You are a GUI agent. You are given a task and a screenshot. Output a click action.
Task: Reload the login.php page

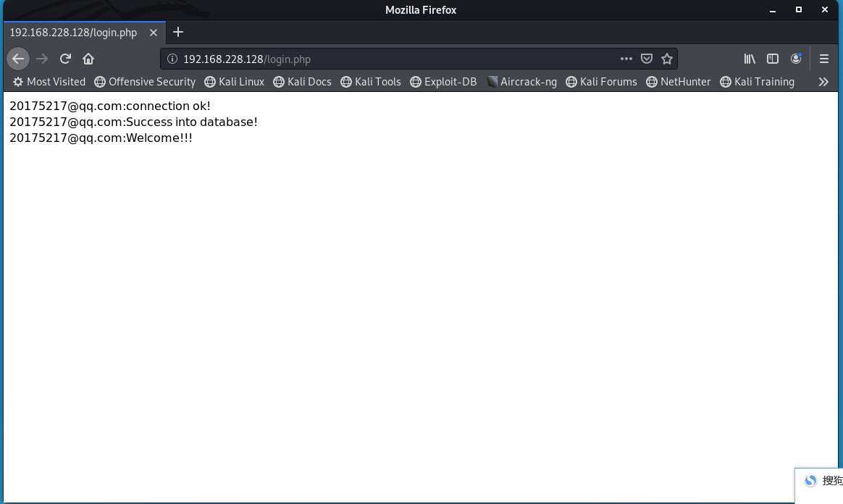coord(66,59)
